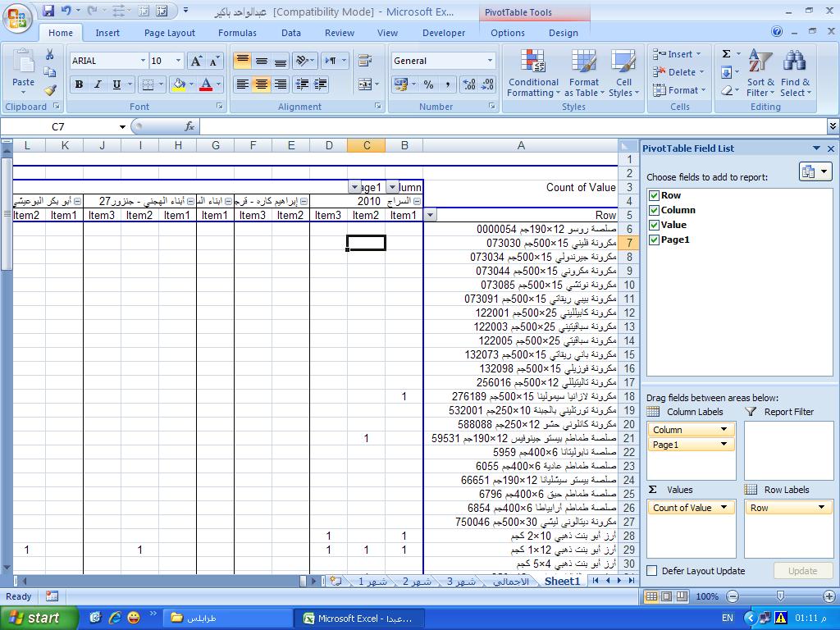Uncheck the Row field checkbox

(654, 195)
